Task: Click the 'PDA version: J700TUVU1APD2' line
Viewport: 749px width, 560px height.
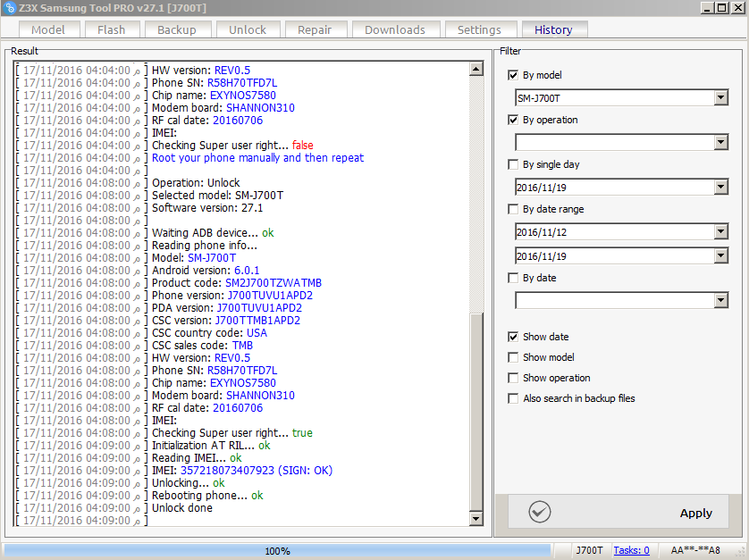Action: pos(227,308)
